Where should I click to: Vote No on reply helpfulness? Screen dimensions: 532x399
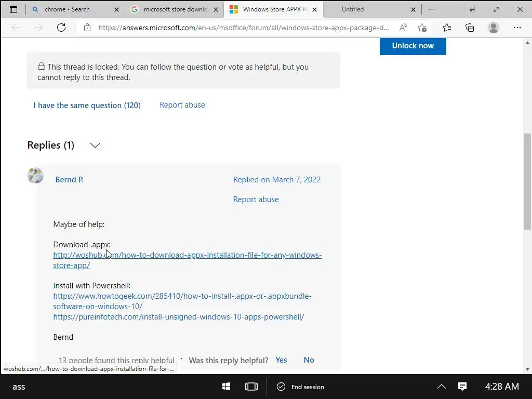[x=309, y=360]
